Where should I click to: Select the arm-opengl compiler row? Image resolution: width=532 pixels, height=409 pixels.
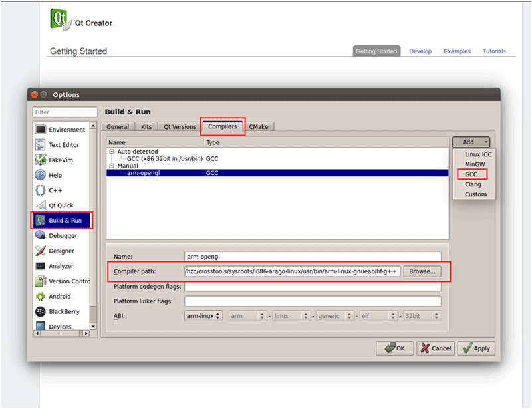click(x=277, y=173)
